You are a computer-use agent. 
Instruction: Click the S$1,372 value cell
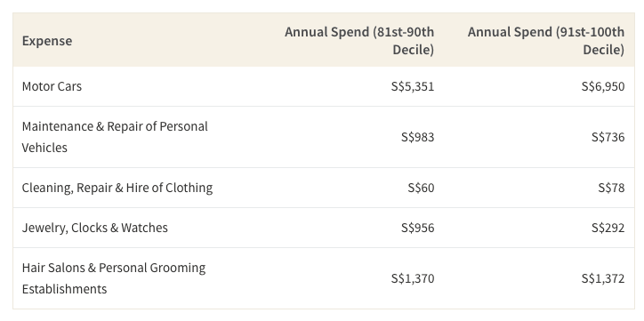point(603,278)
